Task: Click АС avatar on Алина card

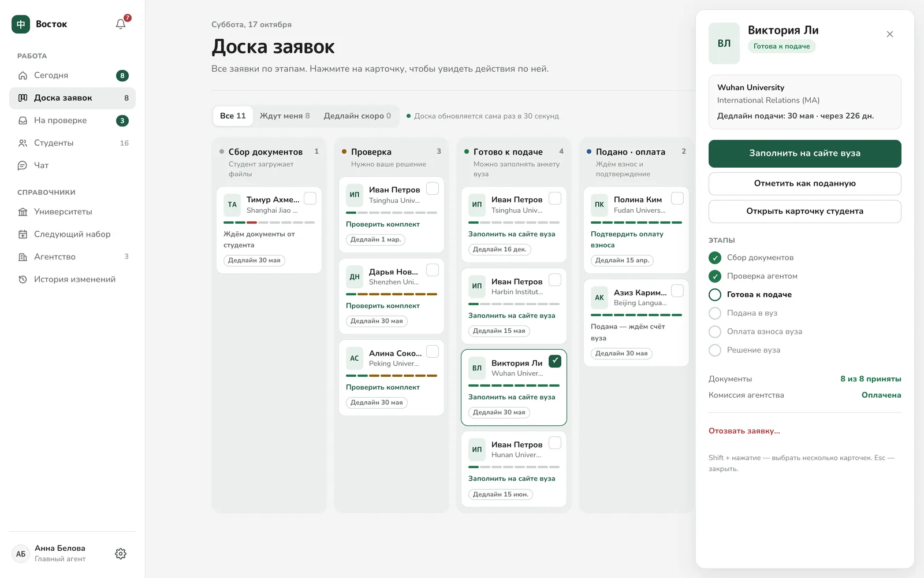Action: (x=355, y=358)
